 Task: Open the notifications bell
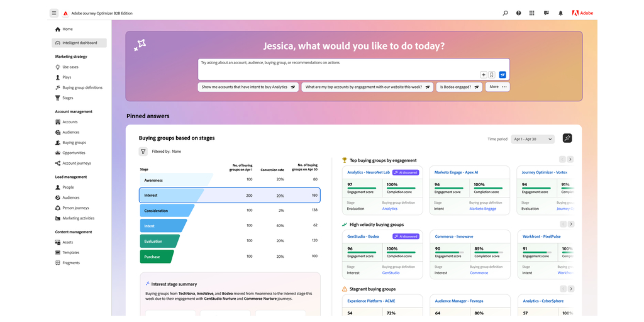click(x=560, y=13)
